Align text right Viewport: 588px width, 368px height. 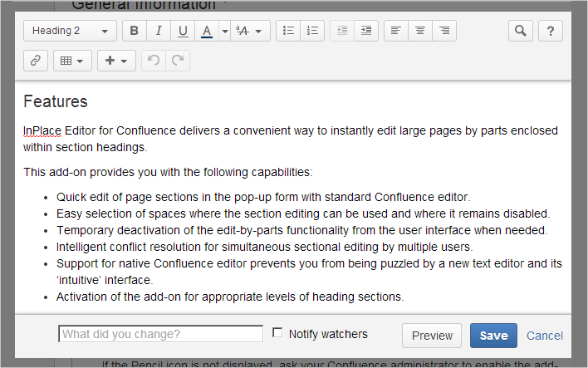click(444, 31)
